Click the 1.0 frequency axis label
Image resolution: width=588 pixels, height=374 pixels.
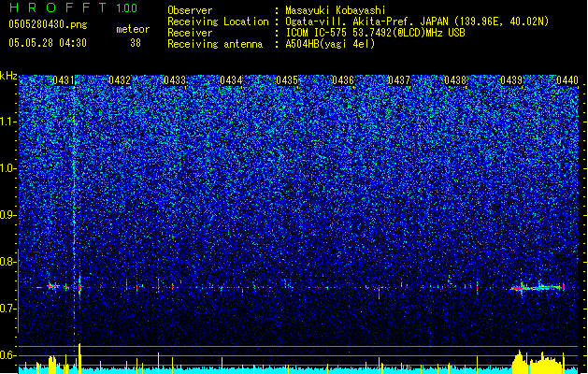(x=7, y=168)
